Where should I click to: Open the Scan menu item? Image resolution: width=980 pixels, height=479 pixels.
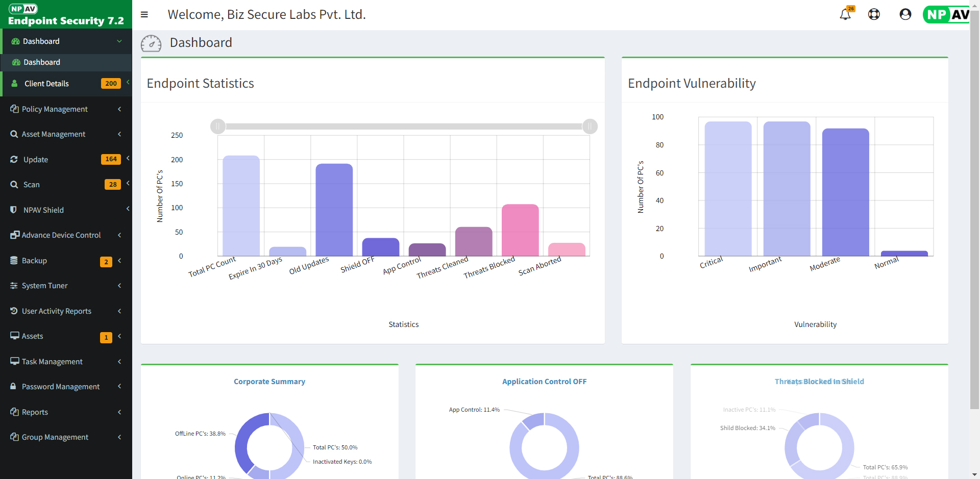tap(32, 185)
